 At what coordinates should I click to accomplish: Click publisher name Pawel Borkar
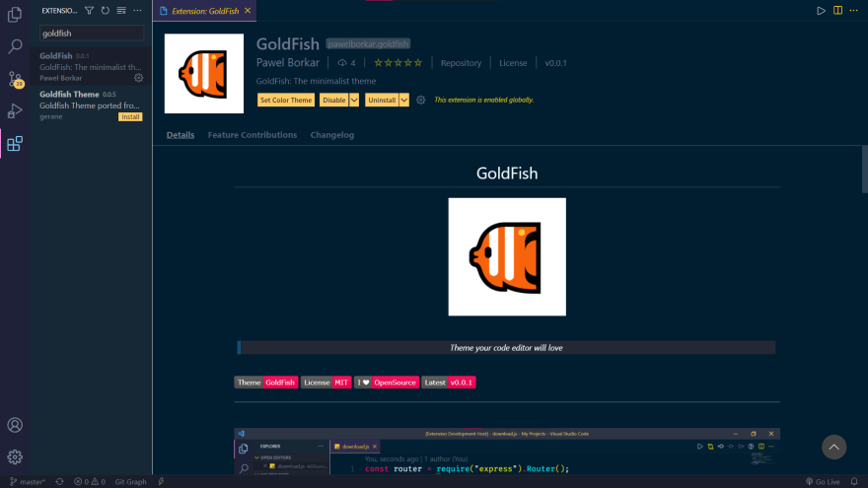tap(288, 63)
